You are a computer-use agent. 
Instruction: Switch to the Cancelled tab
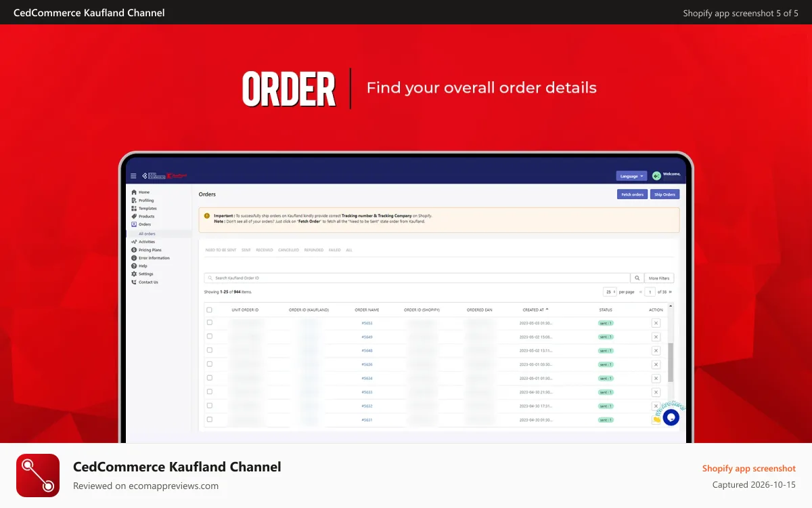click(x=288, y=250)
